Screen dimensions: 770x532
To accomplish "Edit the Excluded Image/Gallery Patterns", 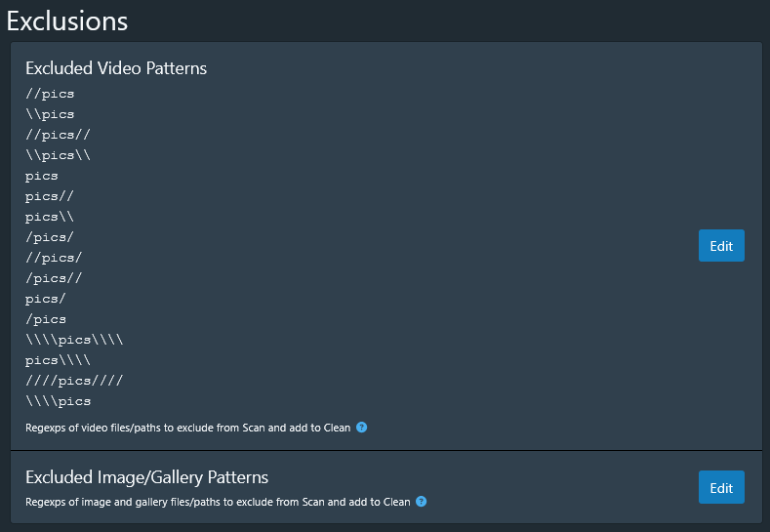I will point(721,488).
